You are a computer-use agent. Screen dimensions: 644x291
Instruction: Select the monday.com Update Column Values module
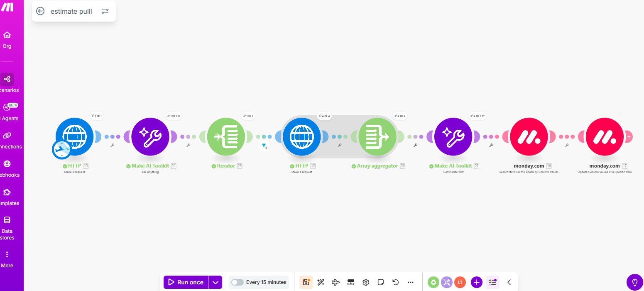(x=605, y=137)
